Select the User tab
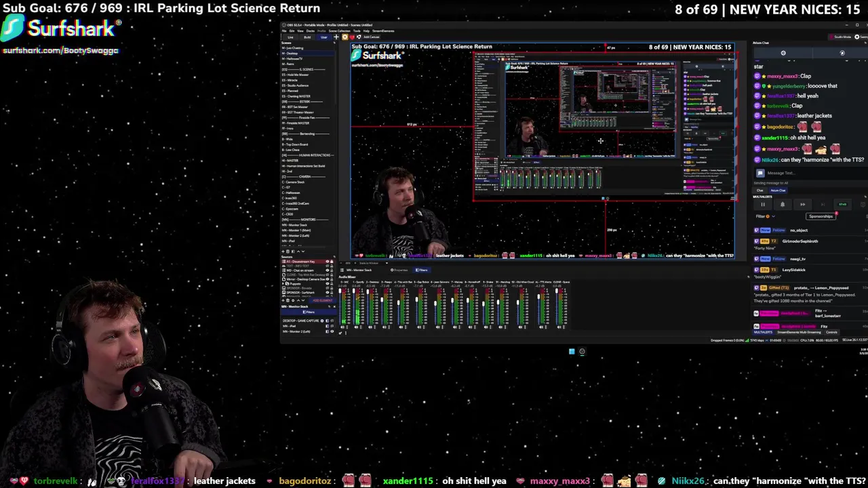Image resolution: width=868 pixels, height=488 pixels. pos(323,37)
